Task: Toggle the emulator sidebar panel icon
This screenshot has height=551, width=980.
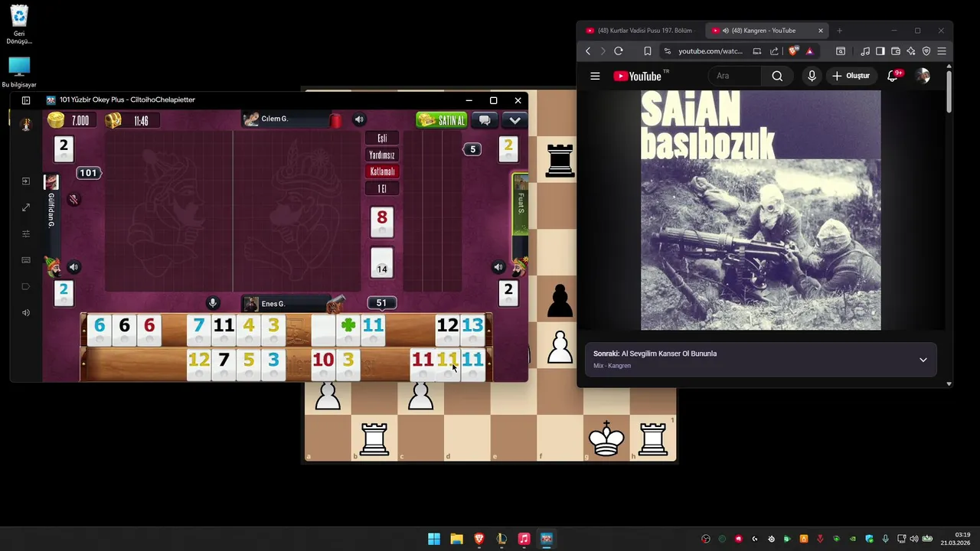Action: click(x=26, y=100)
